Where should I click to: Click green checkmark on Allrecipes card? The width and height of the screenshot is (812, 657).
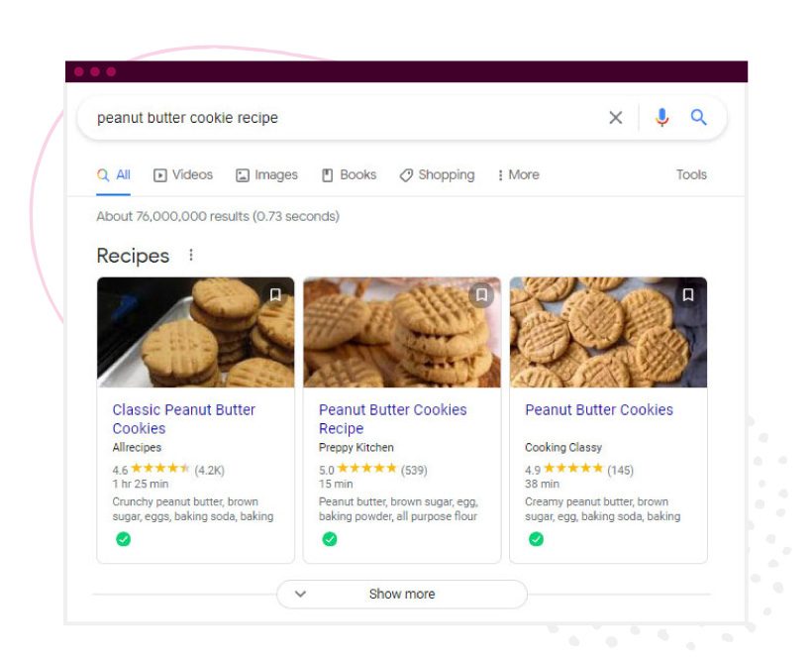pos(123,539)
